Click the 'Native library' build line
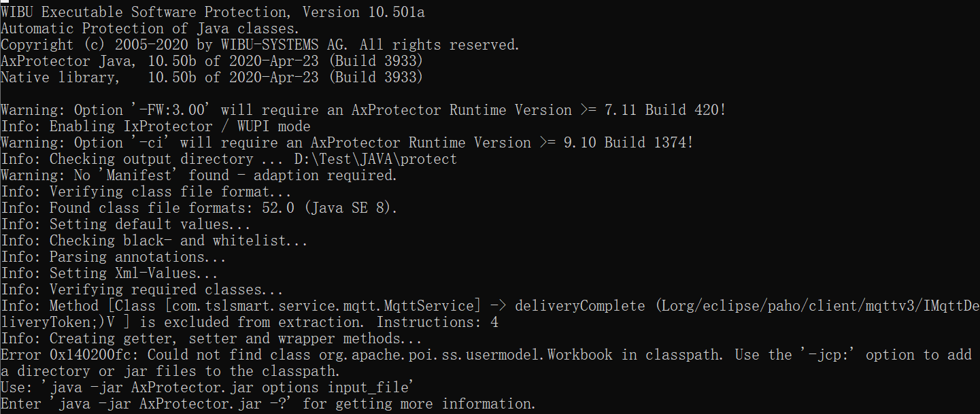Viewport: 980px width, 414px height. pyautogui.click(x=212, y=77)
